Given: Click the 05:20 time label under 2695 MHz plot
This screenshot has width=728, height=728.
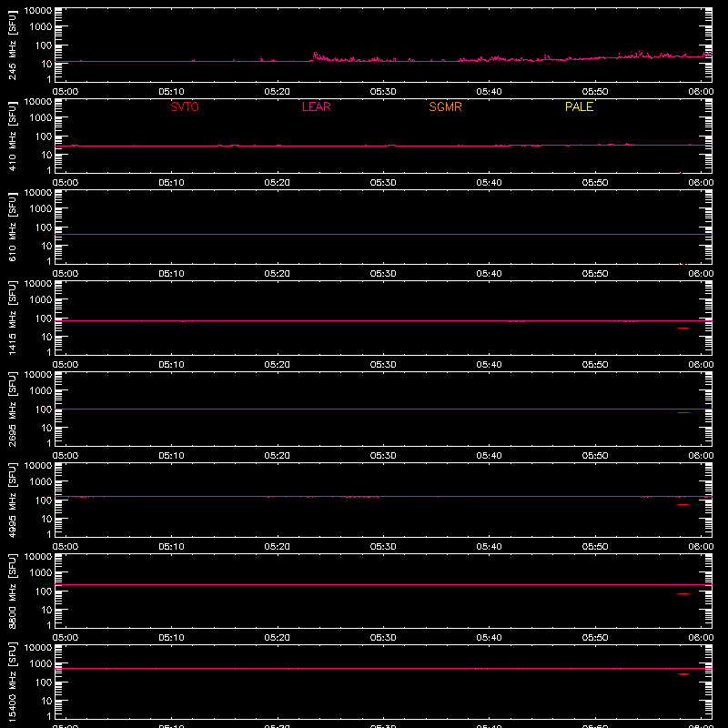Looking at the screenshot, I should tap(278, 456).
